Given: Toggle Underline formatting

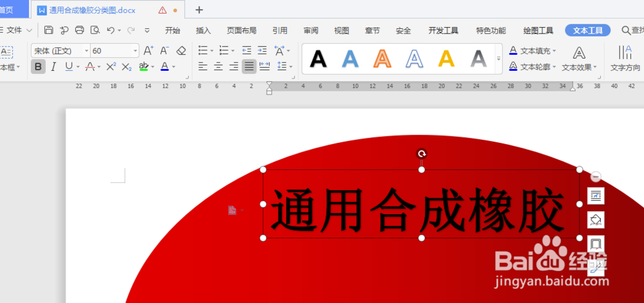Looking at the screenshot, I should (69, 66).
